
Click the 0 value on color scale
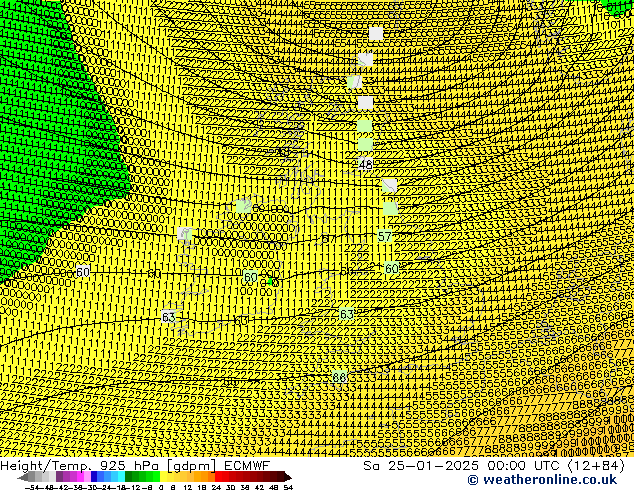(161, 487)
